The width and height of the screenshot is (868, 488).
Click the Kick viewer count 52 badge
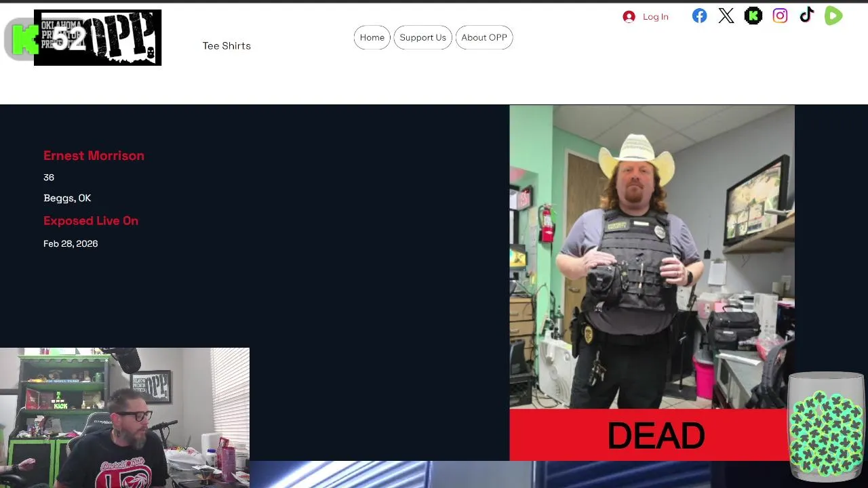click(x=46, y=39)
